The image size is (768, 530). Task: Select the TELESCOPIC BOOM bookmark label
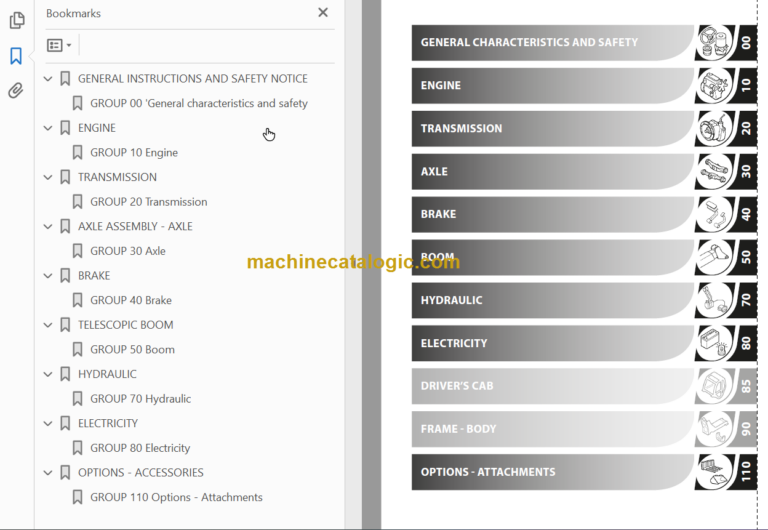click(125, 325)
